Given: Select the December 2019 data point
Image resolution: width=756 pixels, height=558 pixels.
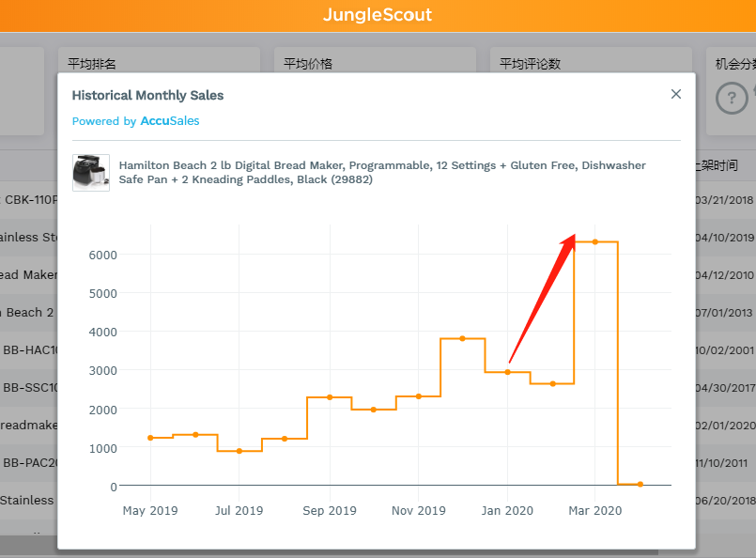Looking at the screenshot, I should (462, 338).
